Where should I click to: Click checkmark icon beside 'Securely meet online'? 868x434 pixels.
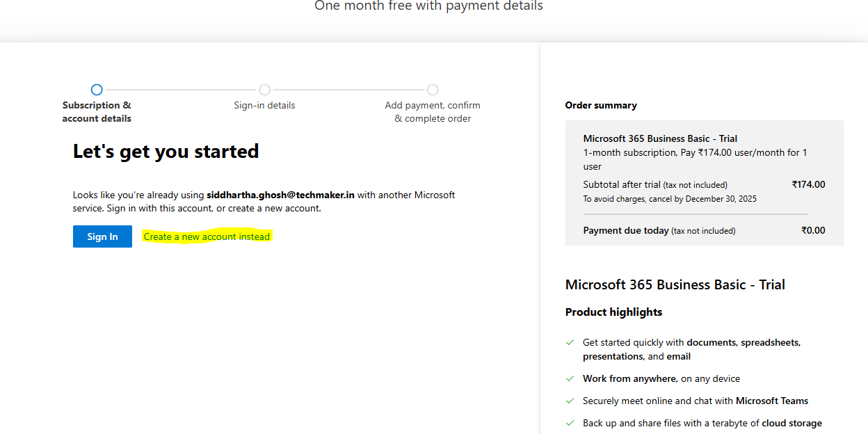(x=570, y=401)
